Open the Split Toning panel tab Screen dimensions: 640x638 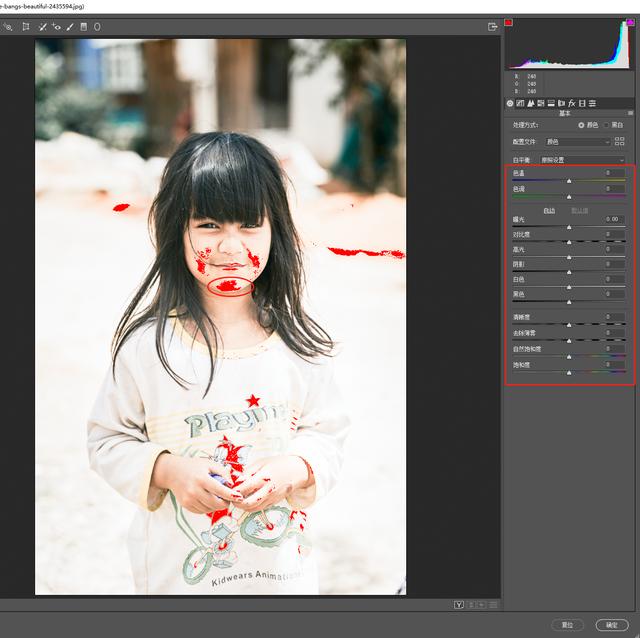(x=551, y=103)
